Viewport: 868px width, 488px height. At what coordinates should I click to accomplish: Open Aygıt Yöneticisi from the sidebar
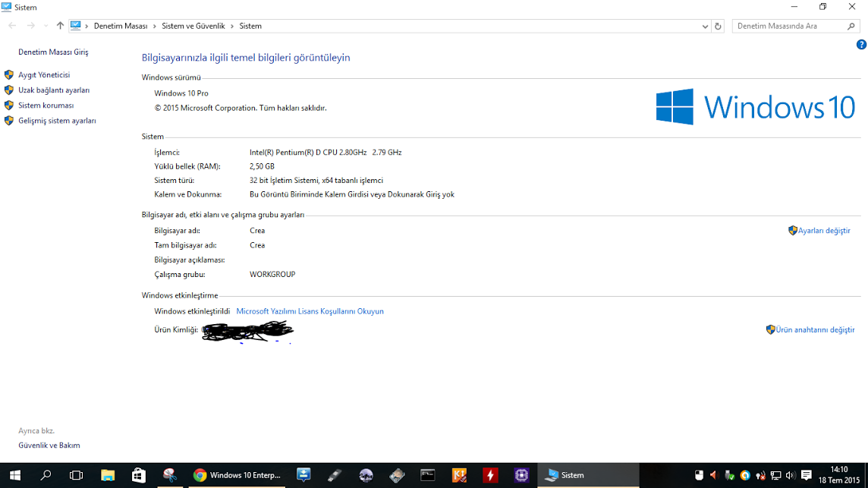coord(44,75)
